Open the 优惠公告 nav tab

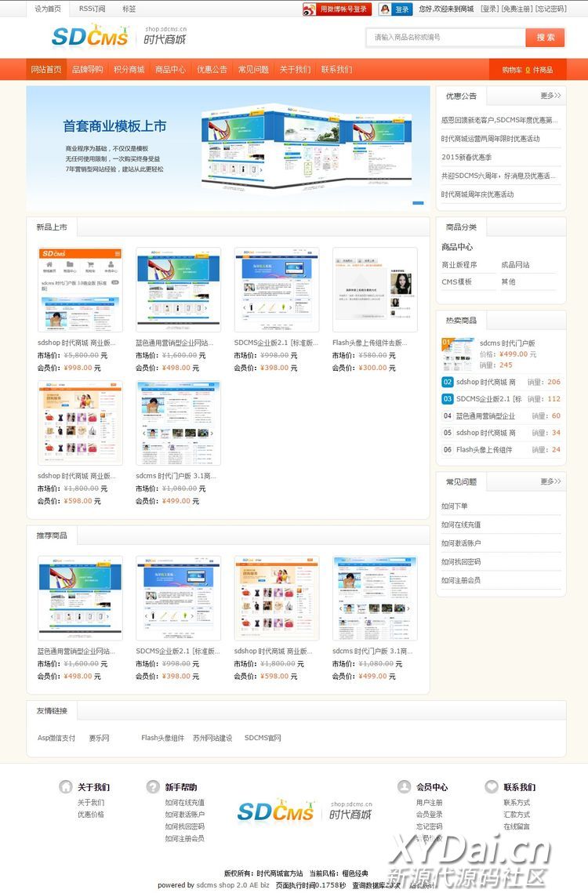tap(212, 70)
